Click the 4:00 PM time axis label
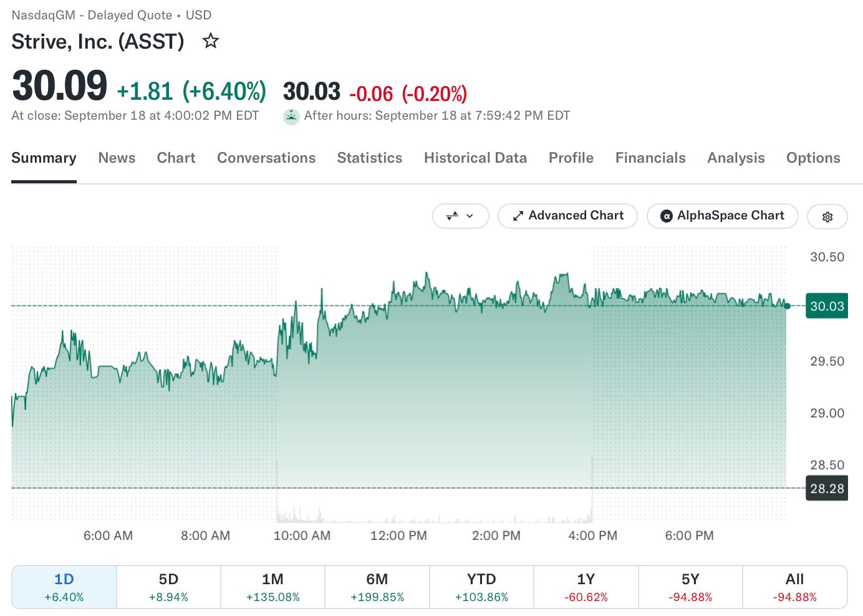 coord(593,536)
